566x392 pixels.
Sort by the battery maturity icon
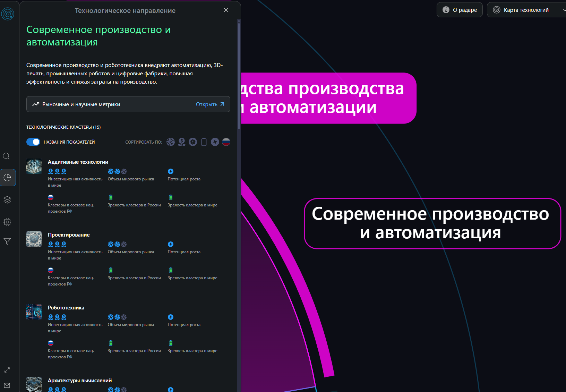point(204,142)
